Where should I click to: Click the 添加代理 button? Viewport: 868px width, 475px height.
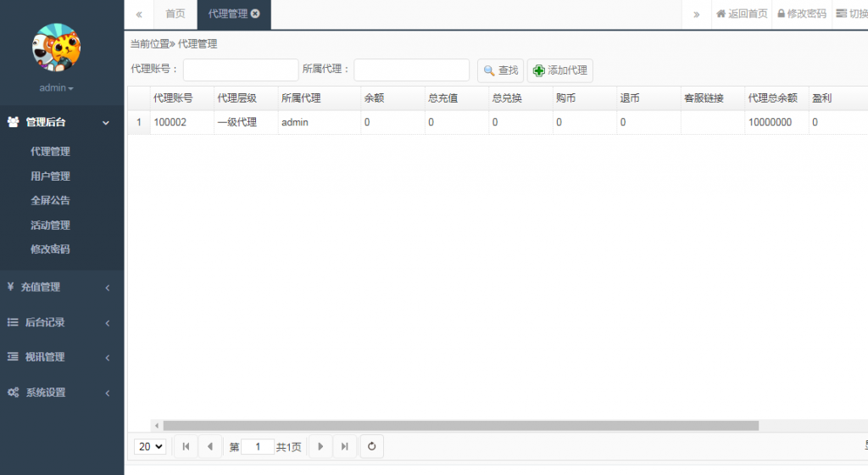[559, 70]
